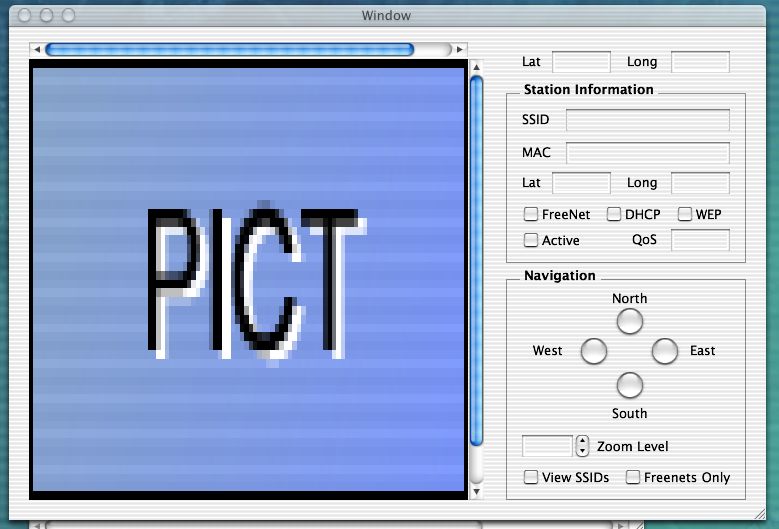The width and height of the screenshot is (779, 529).
Task: Click the South navigation button
Action: tap(629, 385)
